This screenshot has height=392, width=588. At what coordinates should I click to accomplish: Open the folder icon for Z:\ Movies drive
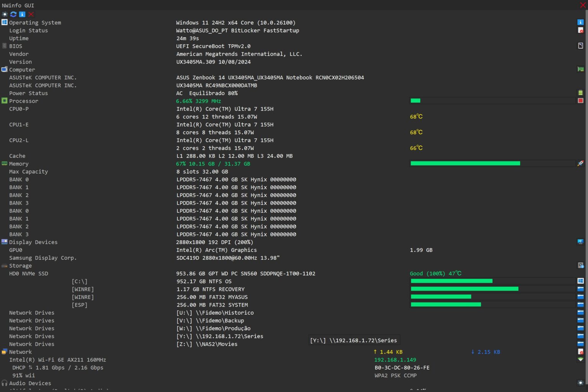(580, 344)
